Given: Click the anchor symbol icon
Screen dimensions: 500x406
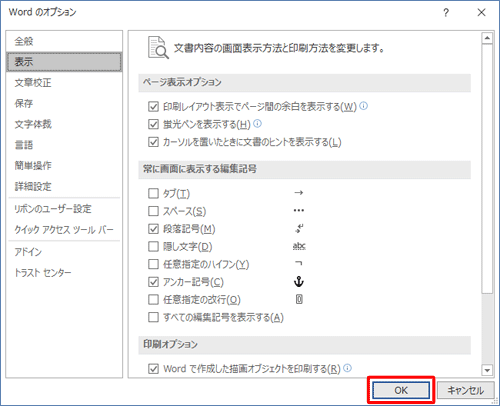Looking at the screenshot, I should tap(299, 282).
